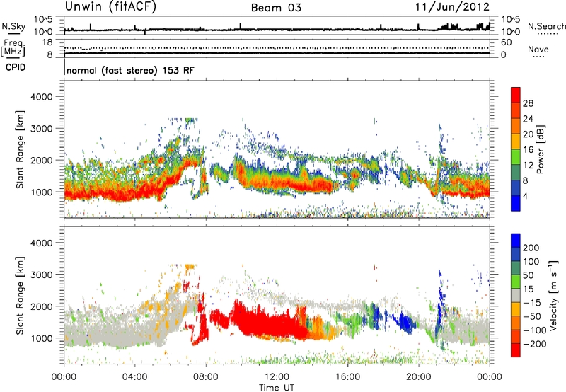Click the "-100" label on the Velocity color bar

(534, 330)
